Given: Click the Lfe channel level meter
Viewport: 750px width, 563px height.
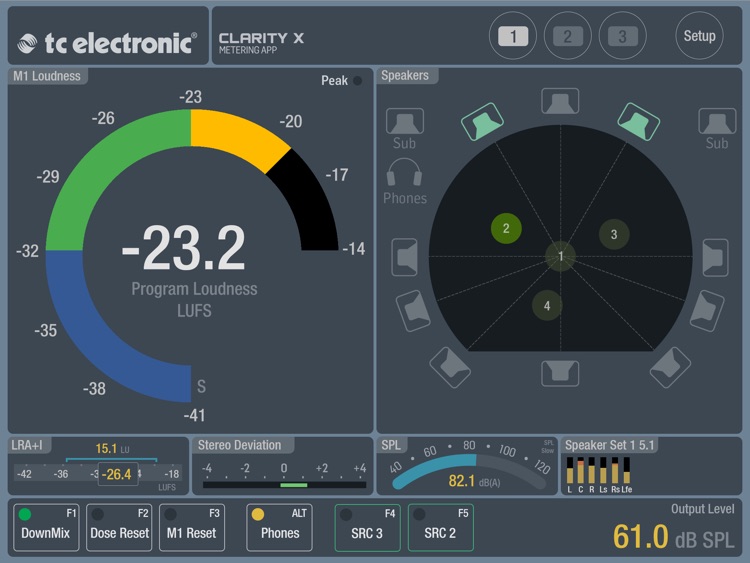Looking at the screenshot, I should tap(627, 471).
